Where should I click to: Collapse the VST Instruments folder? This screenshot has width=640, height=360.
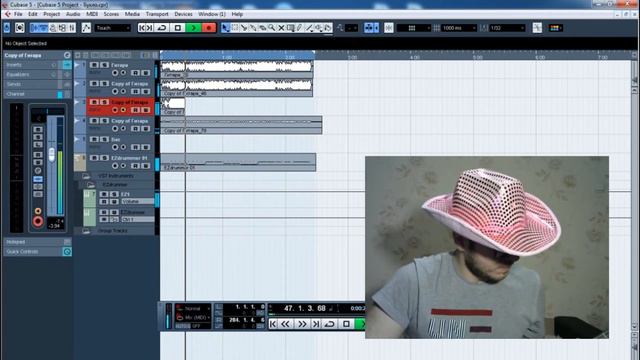86,176
